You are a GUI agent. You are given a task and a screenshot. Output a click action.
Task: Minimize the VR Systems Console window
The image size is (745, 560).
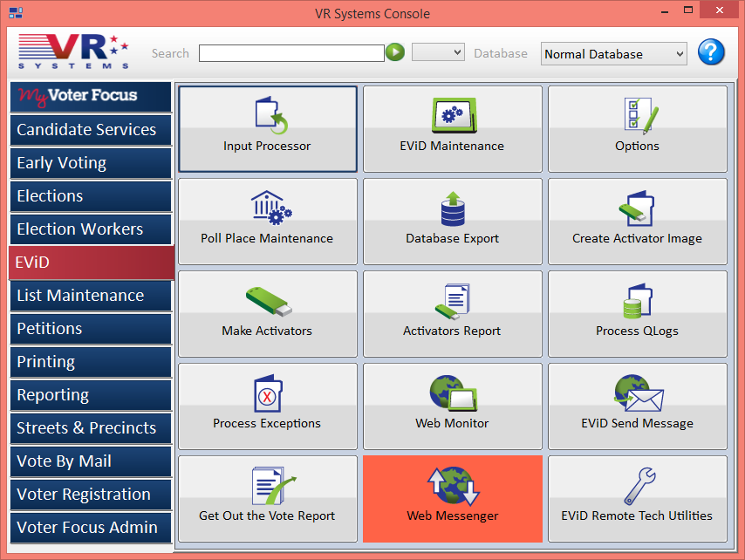(665, 11)
